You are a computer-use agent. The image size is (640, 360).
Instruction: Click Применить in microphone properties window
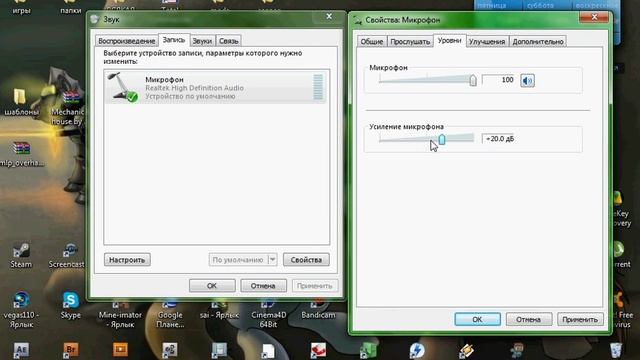[x=580, y=319]
